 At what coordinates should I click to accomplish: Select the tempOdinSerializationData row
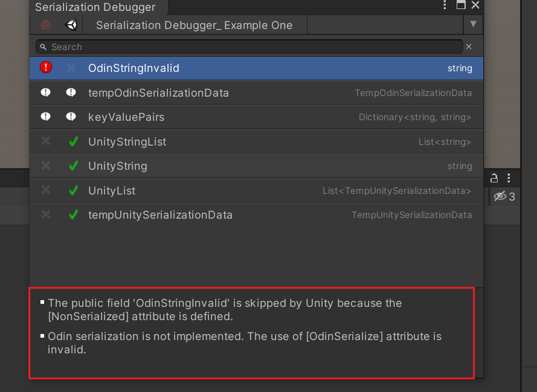pos(257,93)
